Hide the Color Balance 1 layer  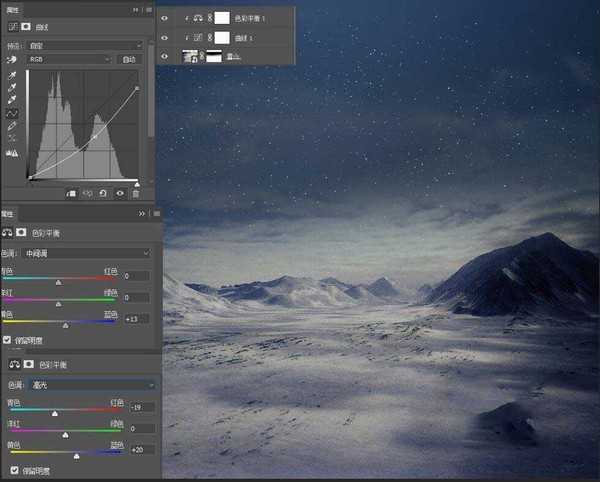[x=165, y=17]
